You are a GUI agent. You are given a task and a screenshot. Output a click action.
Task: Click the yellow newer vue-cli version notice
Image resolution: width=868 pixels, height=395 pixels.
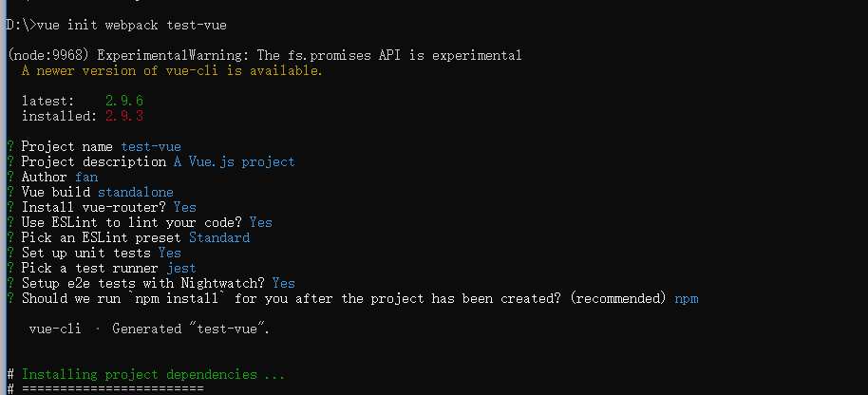click(x=172, y=70)
